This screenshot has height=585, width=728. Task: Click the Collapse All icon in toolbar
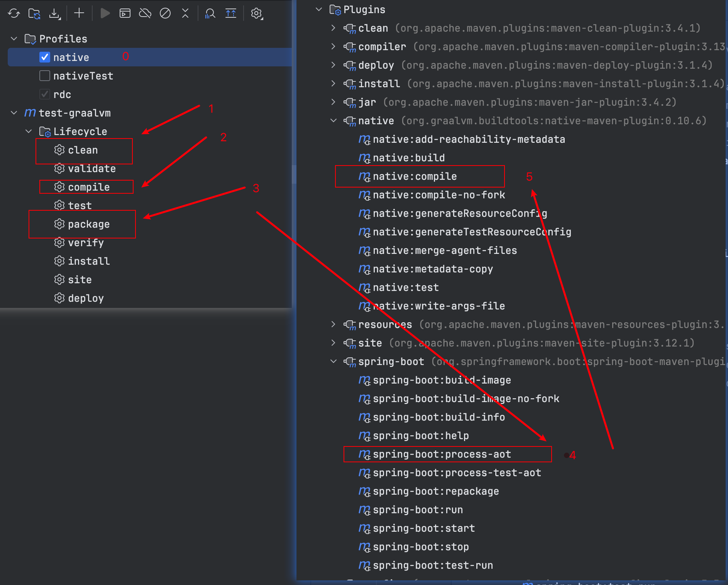coord(185,14)
